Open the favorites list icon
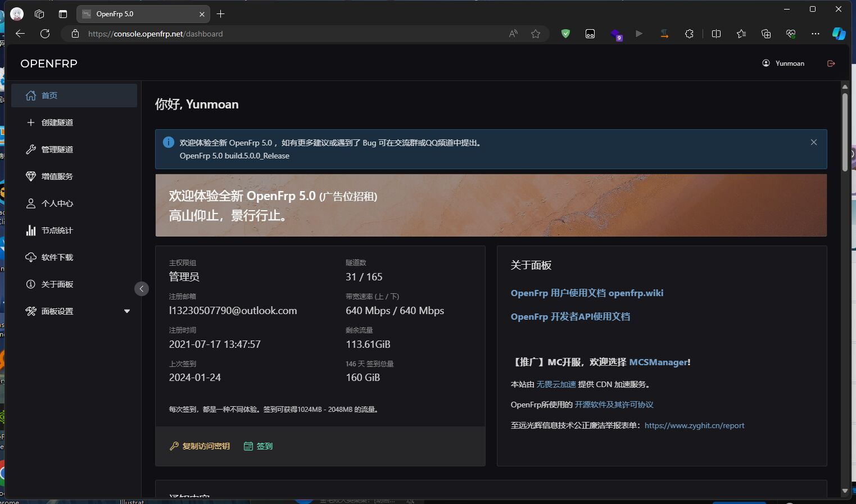 [x=741, y=34]
